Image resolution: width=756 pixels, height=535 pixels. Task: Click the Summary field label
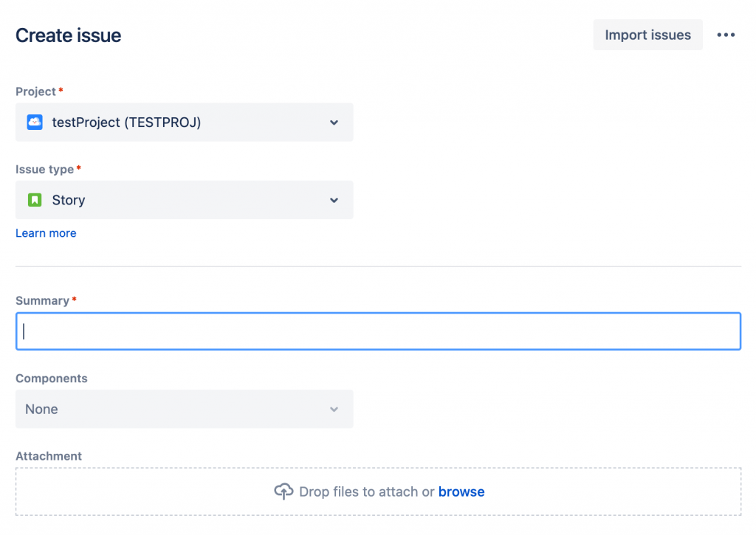pos(42,301)
